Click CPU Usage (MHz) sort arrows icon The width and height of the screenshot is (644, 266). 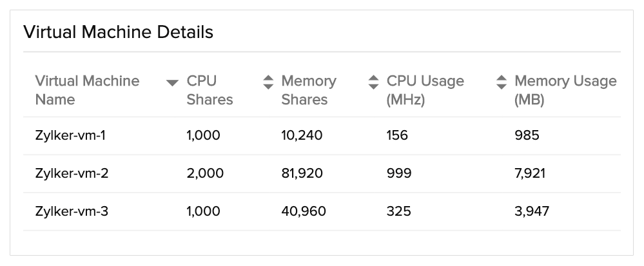[502, 82]
